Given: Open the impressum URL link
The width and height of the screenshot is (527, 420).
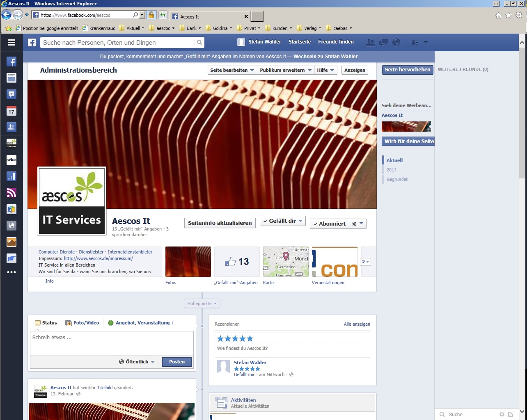Looking at the screenshot, I should tap(99, 258).
